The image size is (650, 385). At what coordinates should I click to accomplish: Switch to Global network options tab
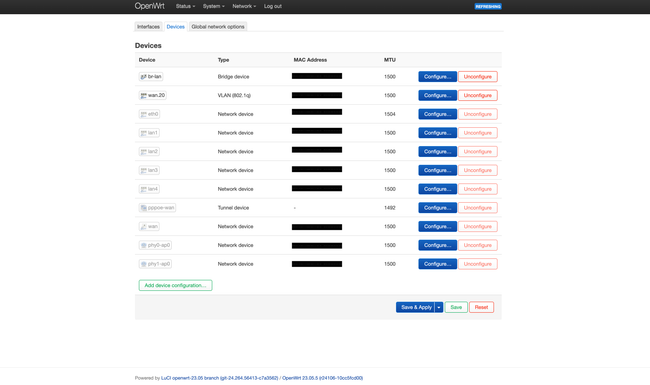(218, 27)
